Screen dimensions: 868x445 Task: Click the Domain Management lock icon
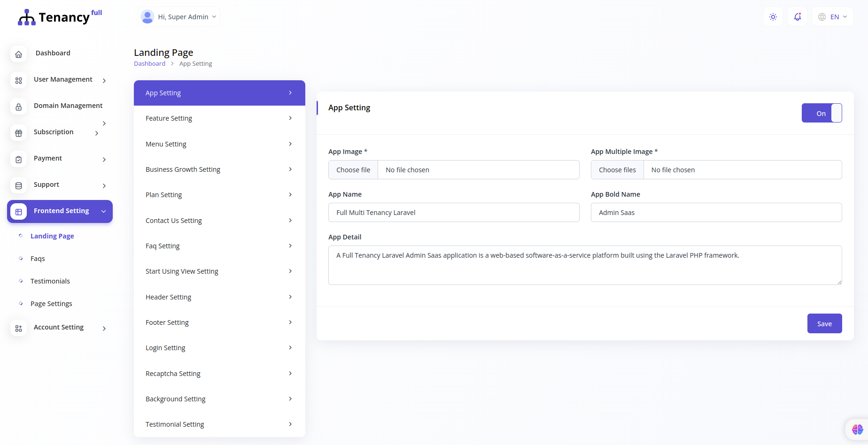click(18, 107)
